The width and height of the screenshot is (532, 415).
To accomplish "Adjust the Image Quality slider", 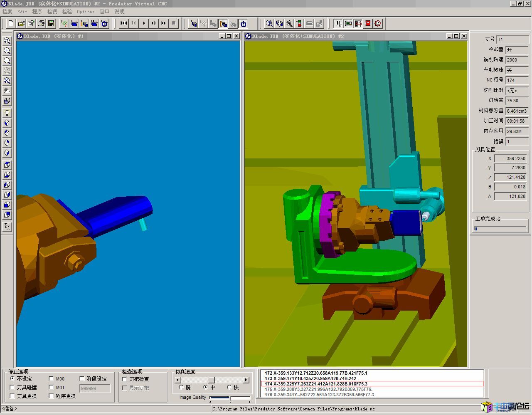I will 230,398.
